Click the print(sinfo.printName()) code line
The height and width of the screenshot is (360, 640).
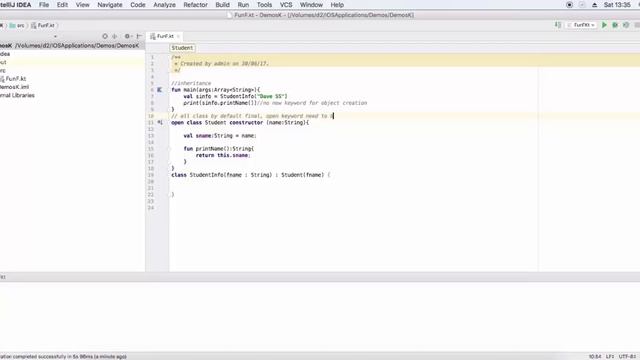click(220, 103)
